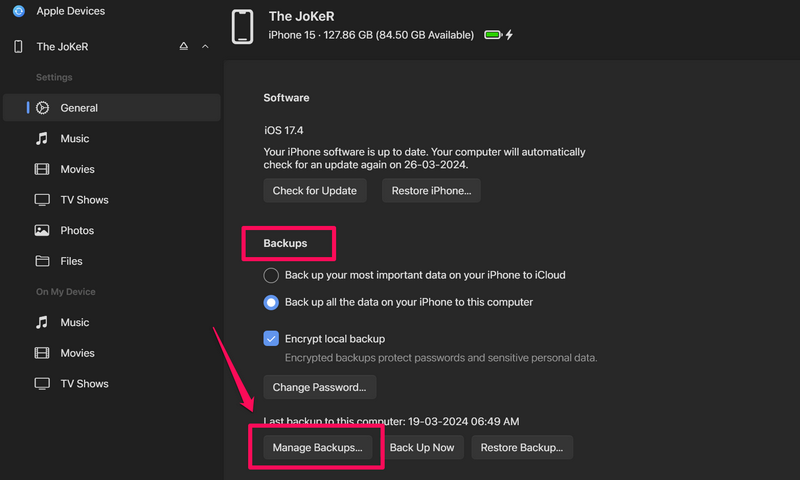The height and width of the screenshot is (480, 800).
Task: Collapse The JoKeR device chevron
Action: 206,47
